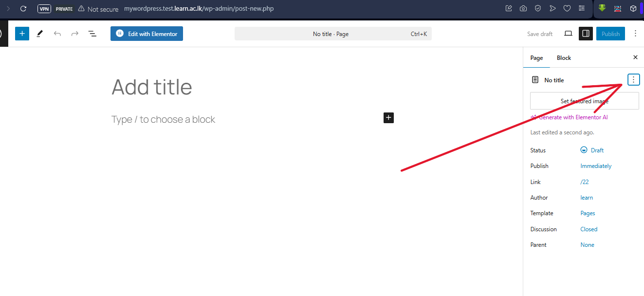The height and width of the screenshot is (296, 644).
Task: Switch to the Page tab
Action: click(536, 58)
